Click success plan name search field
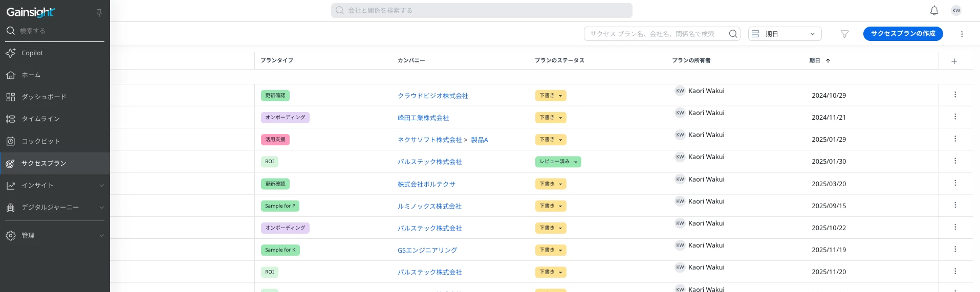This screenshot has height=292, width=980. (656, 34)
